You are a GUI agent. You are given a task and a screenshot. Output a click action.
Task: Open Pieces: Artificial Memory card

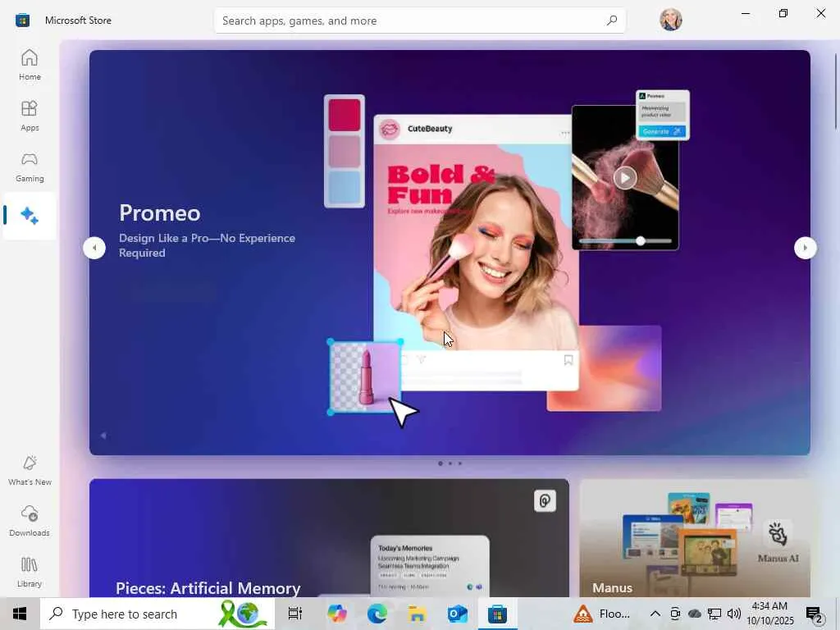point(329,538)
